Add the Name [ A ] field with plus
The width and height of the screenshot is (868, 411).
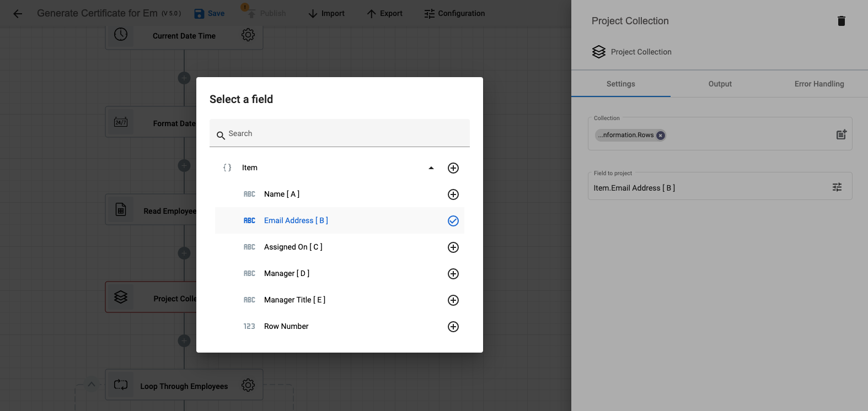453,194
